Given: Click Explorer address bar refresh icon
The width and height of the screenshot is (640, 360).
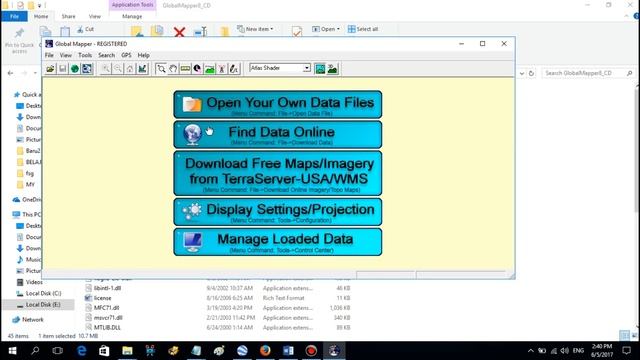Looking at the screenshot, I should click(531, 73).
